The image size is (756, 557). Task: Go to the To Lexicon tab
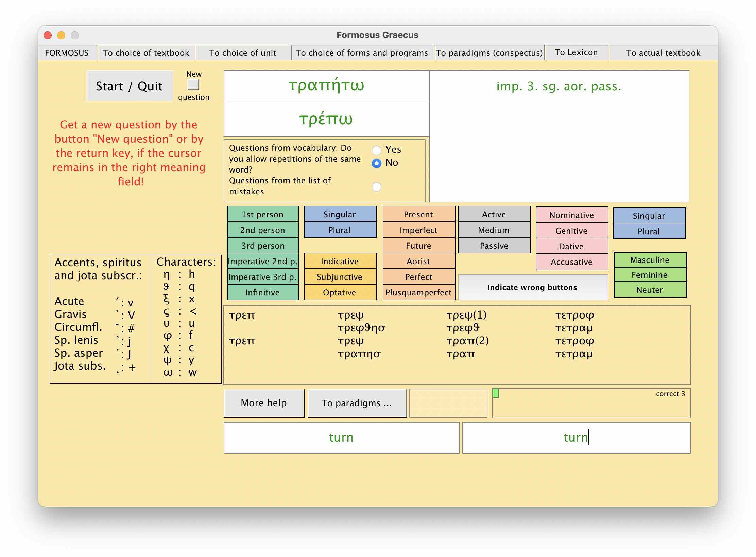[x=576, y=52]
